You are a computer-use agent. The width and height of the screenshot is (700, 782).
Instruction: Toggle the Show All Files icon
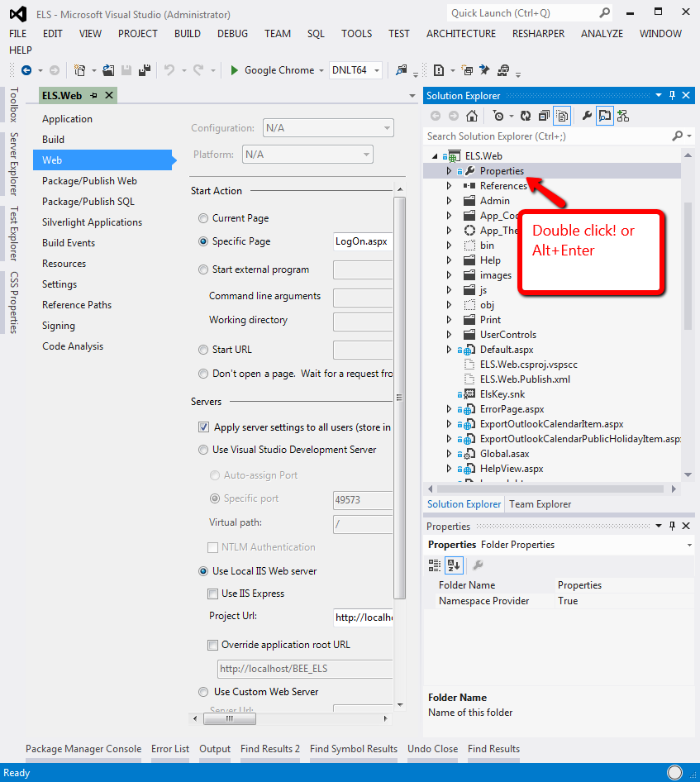(x=561, y=115)
